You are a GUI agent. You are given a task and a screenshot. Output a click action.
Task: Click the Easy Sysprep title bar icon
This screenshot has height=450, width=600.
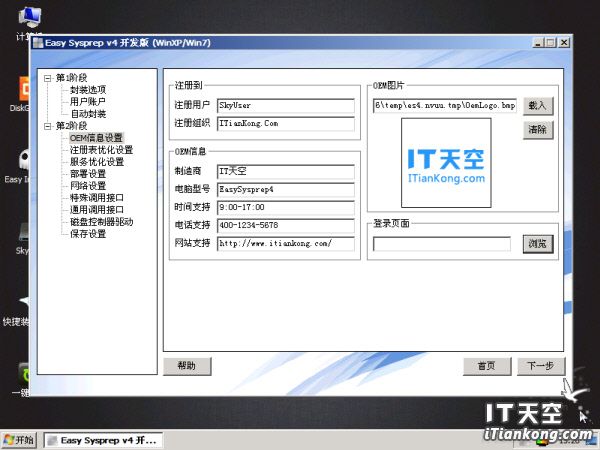click(x=38, y=43)
